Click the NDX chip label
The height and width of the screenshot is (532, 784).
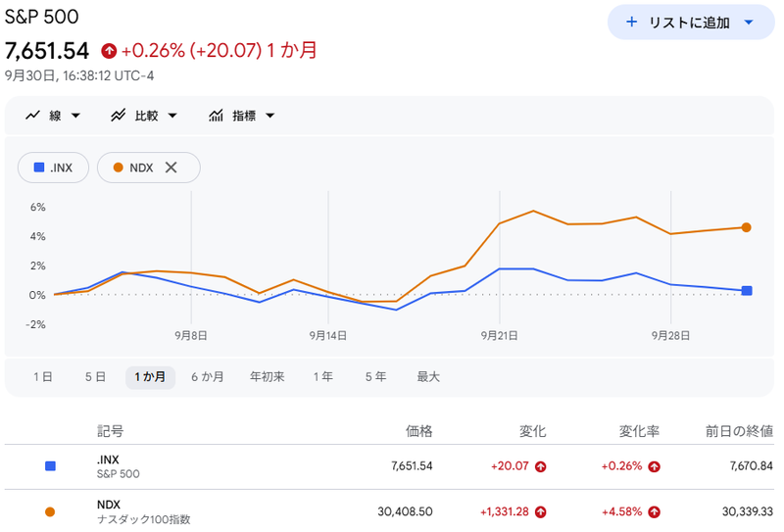pyautogui.click(x=141, y=168)
